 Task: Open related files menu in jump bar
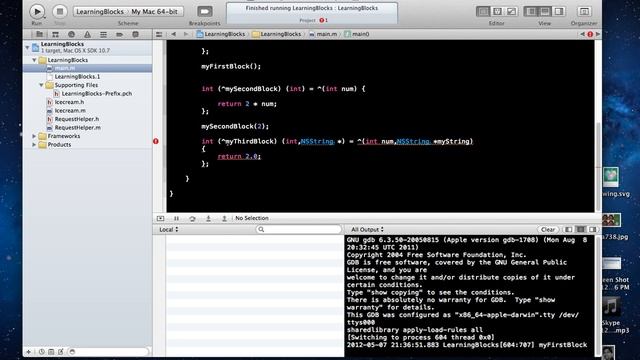click(x=159, y=34)
